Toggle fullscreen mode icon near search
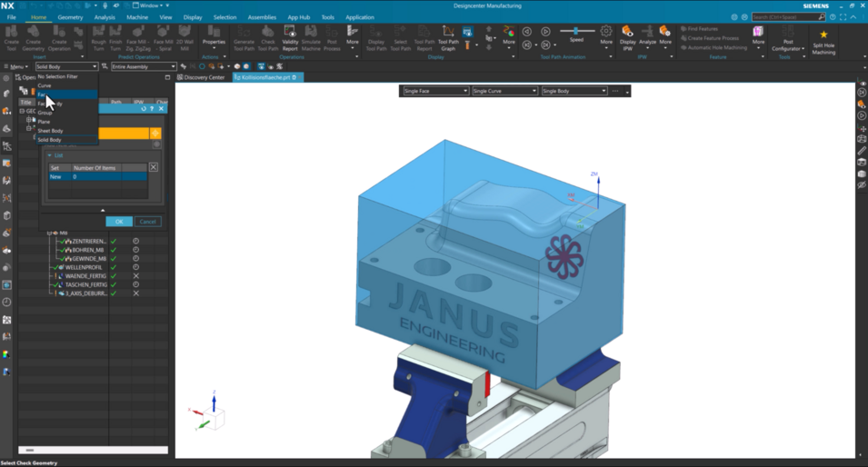The width and height of the screenshot is (868, 467). tap(843, 17)
